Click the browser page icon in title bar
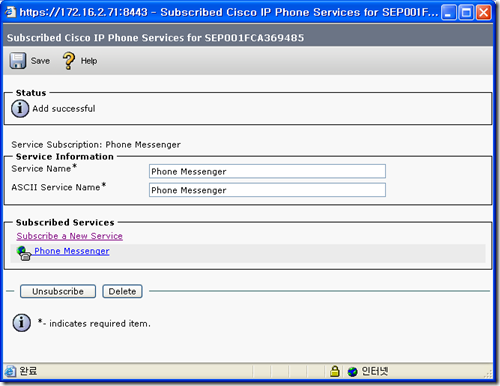 (x=10, y=13)
